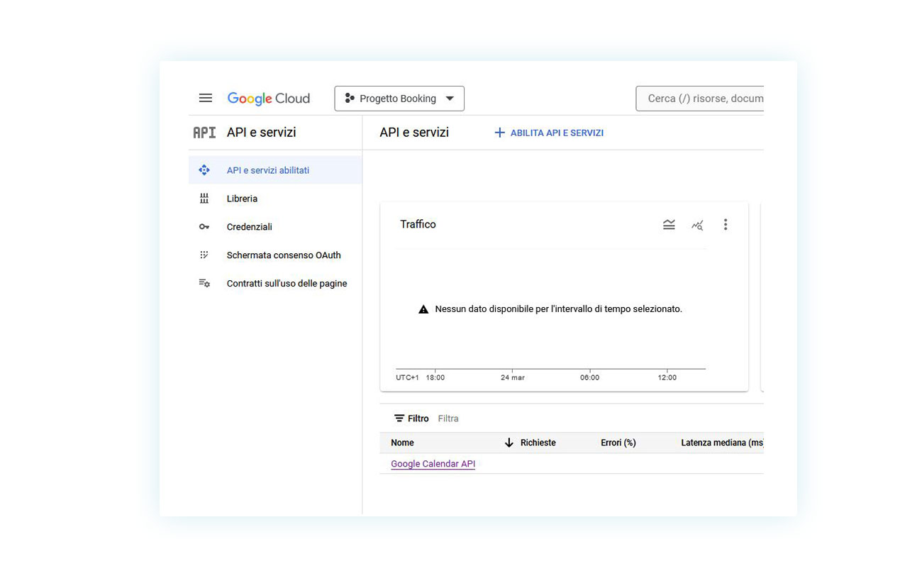Open the Traffico three-dot options menu

tap(725, 225)
